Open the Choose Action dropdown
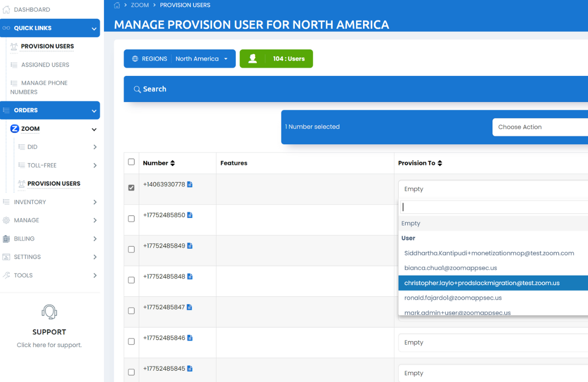Screen dimensions: 588x382 539,127
